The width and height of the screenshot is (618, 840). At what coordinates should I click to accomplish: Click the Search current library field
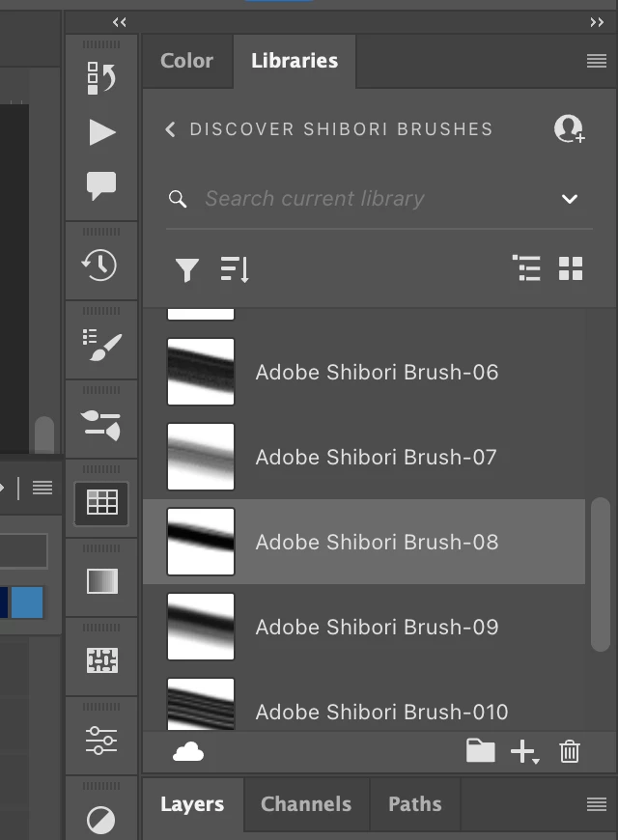point(378,199)
